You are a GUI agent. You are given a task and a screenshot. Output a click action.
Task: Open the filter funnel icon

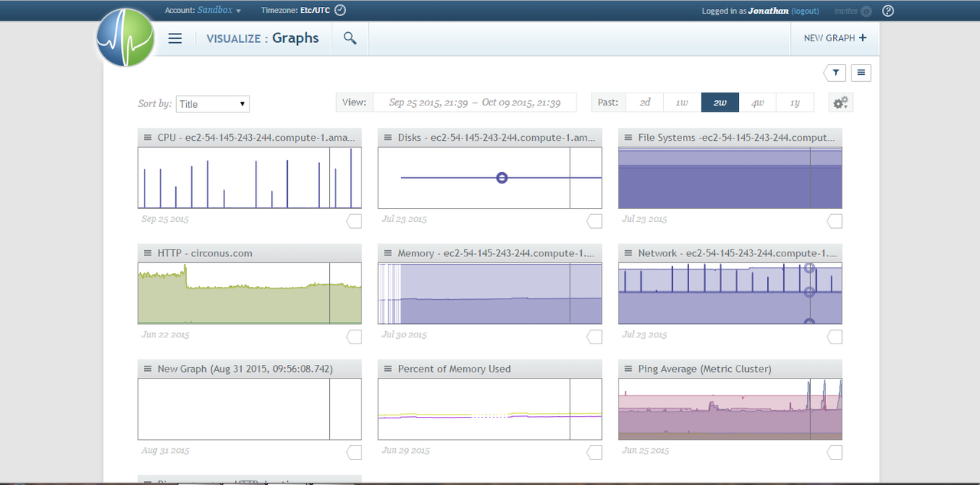click(x=834, y=73)
